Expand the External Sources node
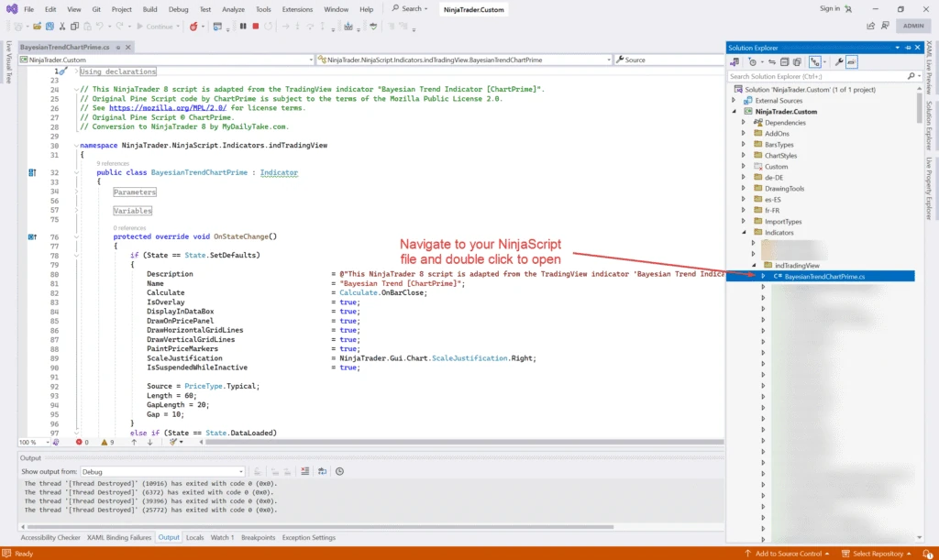The height and width of the screenshot is (560, 939). [x=734, y=101]
